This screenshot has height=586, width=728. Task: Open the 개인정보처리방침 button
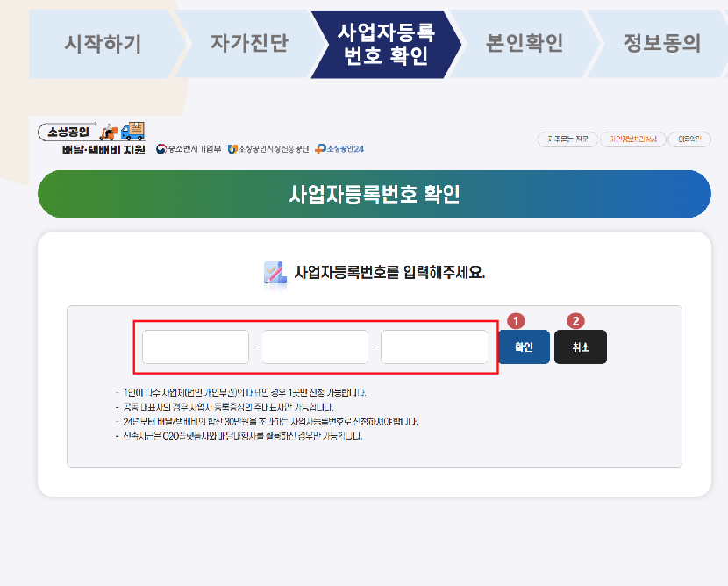pyautogui.click(x=633, y=139)
